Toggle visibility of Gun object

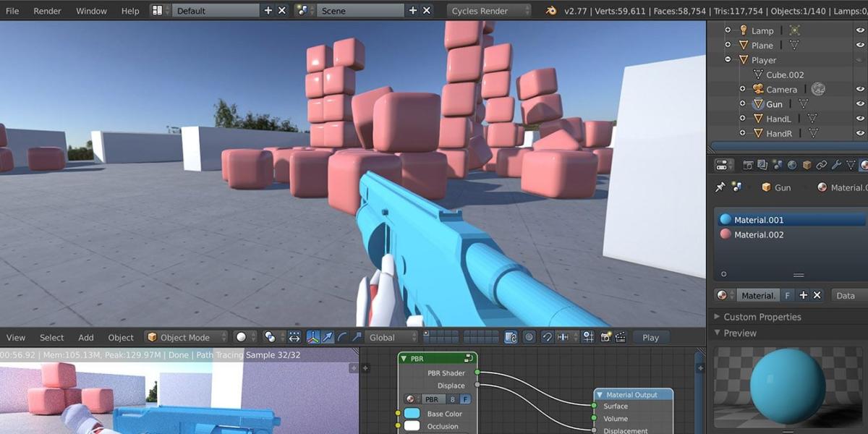coord(860,104)
